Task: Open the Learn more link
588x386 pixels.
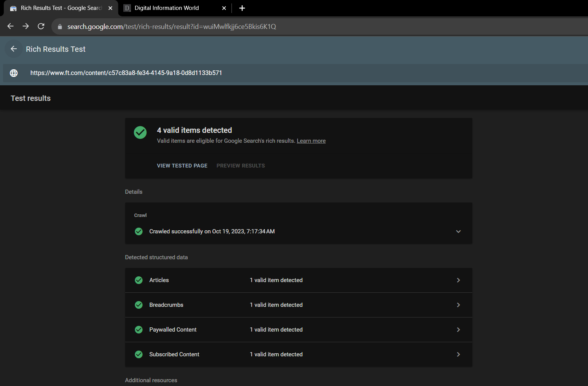Action: [x=311, y=141]
